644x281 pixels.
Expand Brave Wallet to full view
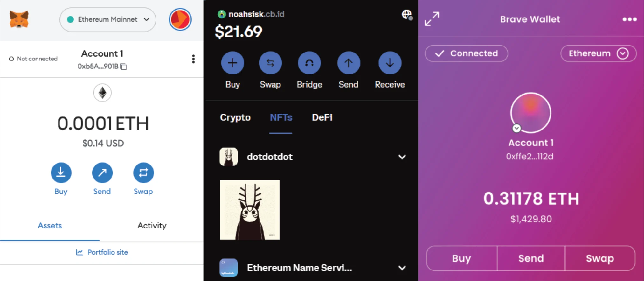point(432,19)
